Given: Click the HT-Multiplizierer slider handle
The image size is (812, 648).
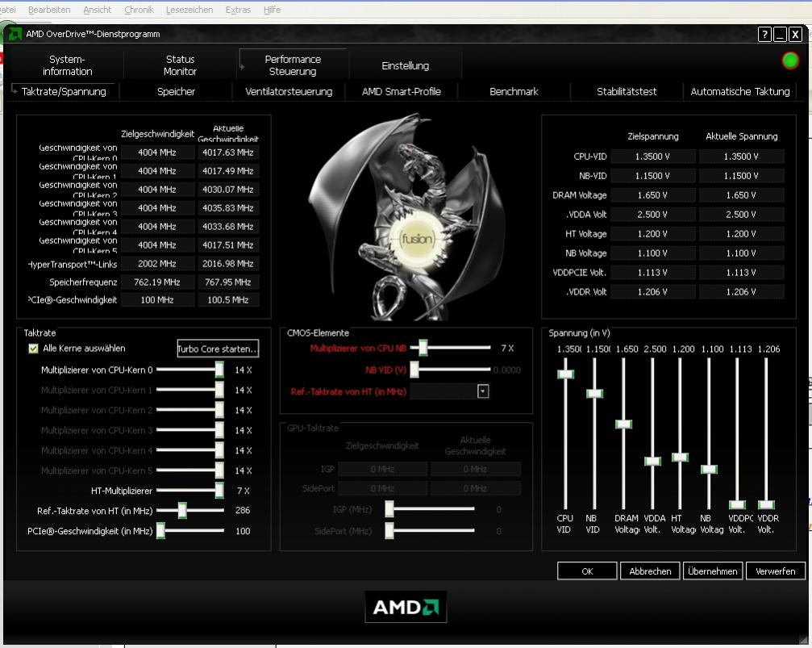Looking at the screenshot, I should (x=219, y=491).
